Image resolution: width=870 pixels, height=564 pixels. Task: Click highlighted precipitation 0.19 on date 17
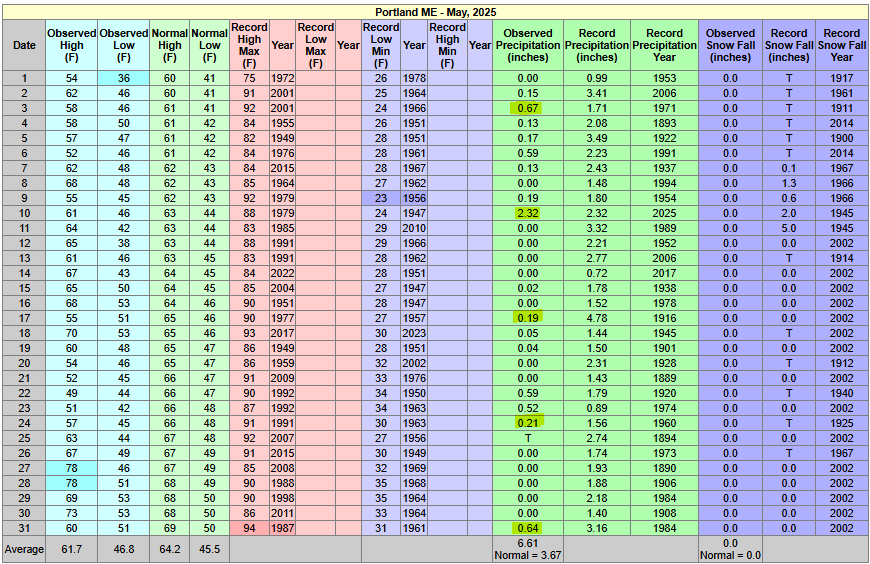528,318
